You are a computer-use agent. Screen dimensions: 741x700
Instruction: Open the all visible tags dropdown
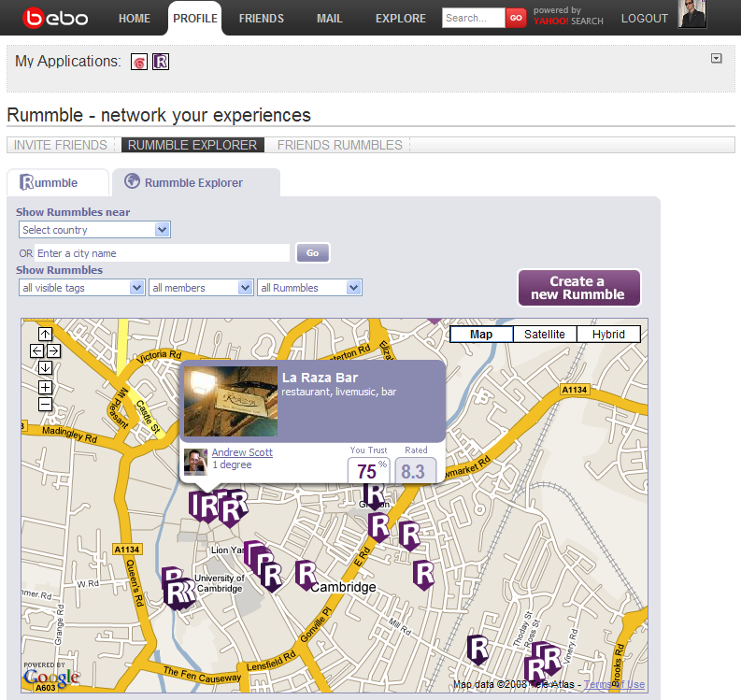81,287
